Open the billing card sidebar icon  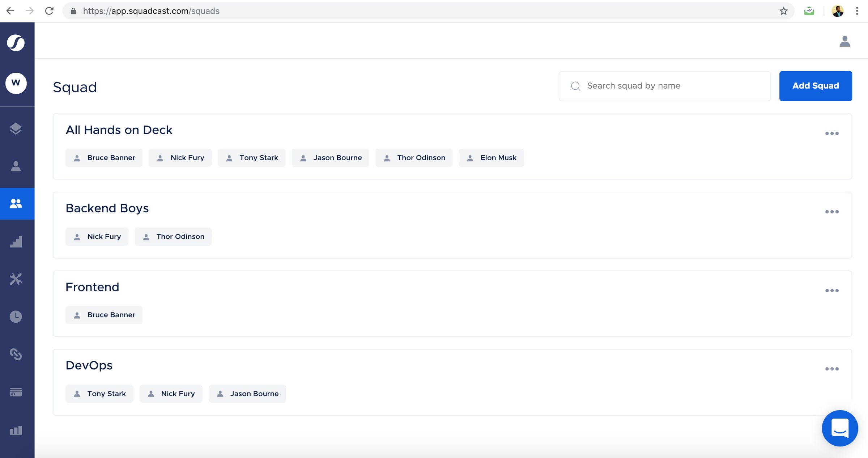click(x=16, y=392)
